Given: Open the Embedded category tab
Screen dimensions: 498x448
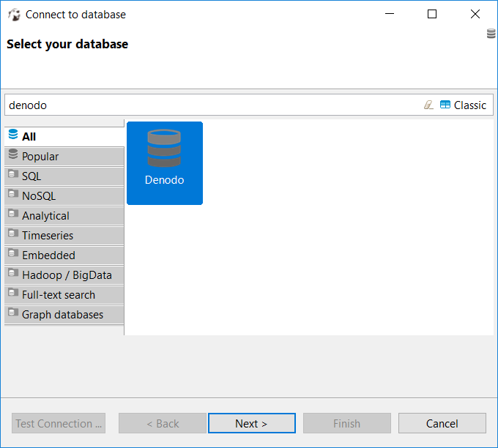Looking at the screenshot, I should (x=64, y=255).
